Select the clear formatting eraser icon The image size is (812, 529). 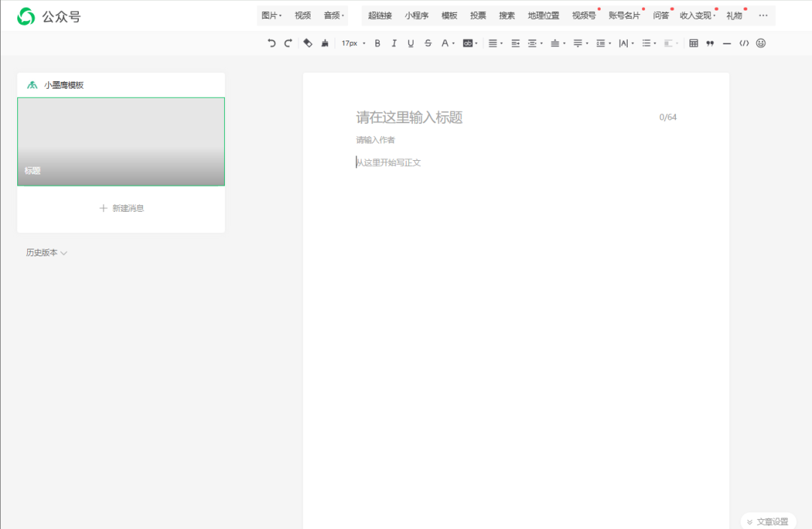tap(308, 44)
